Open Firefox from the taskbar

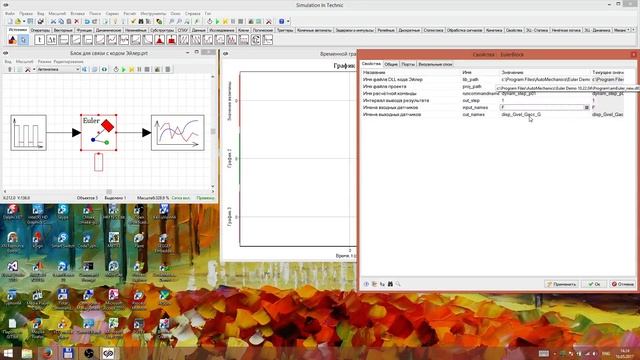tap(47, 353)
